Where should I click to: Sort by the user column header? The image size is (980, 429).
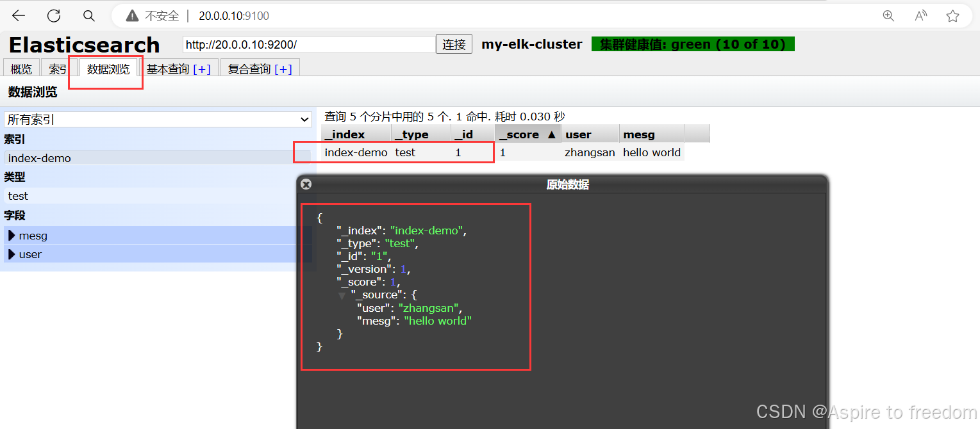coord(590,134)
